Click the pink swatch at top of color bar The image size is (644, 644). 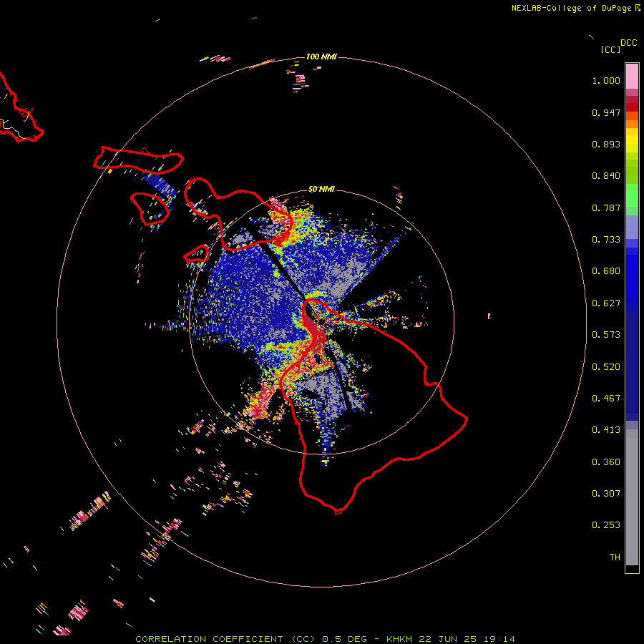point(632,77)
